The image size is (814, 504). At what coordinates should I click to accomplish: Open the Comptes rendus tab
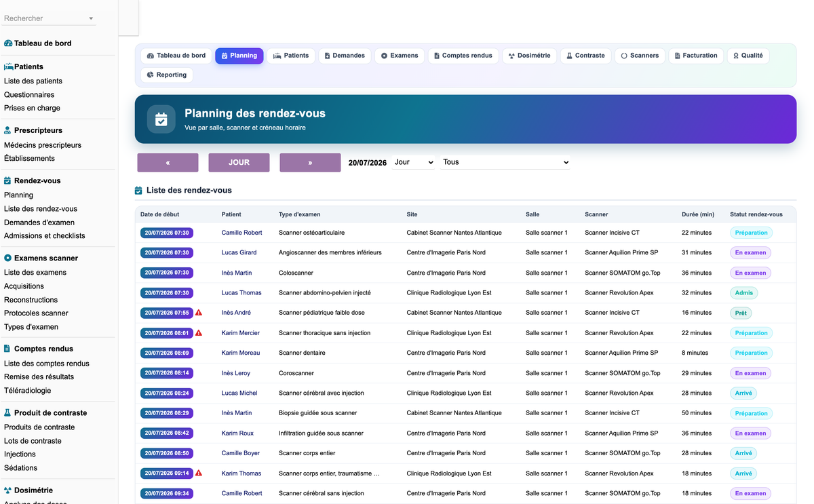pos(464,56)
